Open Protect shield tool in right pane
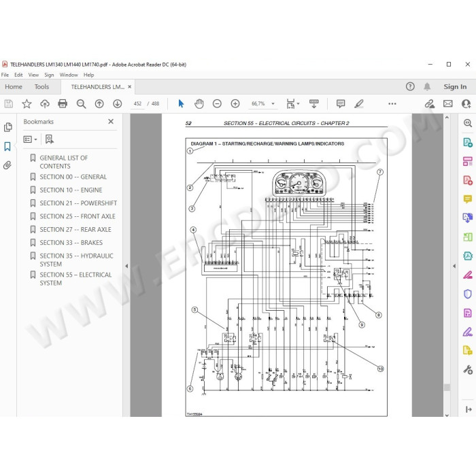This screenshot has width=476, height=476. point(468,294)
